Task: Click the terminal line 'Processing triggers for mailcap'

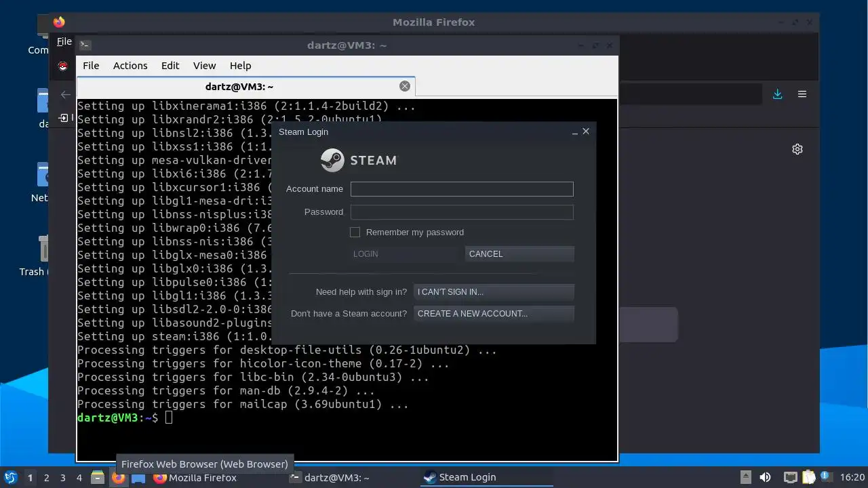Action: tap(243, 405)
